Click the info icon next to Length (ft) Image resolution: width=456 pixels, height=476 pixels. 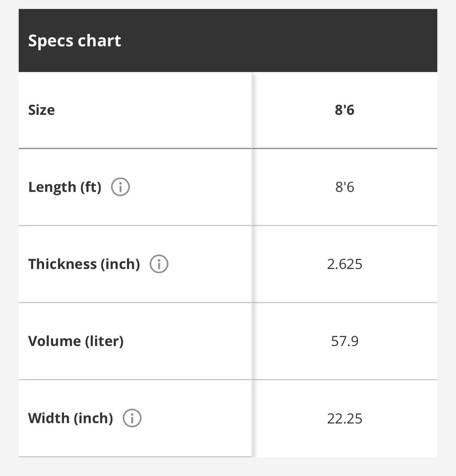[x=120, y=187]
